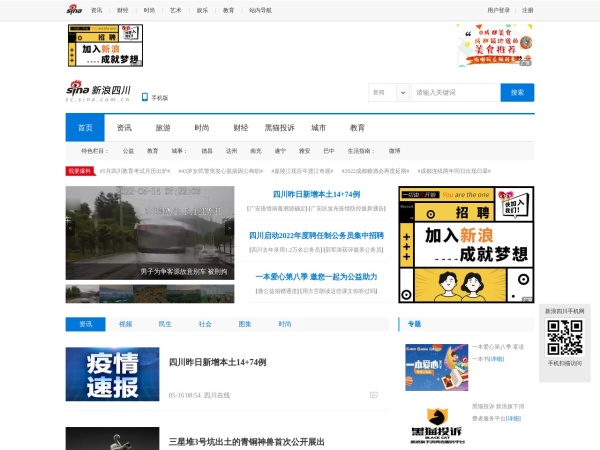This screenshot has width=600, height=450.
Task: Open headline 一本爱心第八季 邀您一起为公益助力
Action: (x=316, y=276)
